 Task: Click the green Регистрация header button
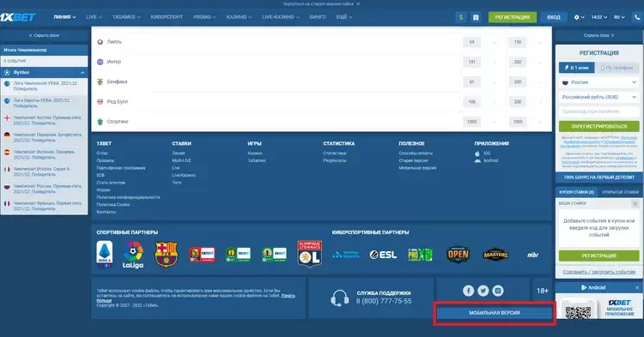coord(512,17)
